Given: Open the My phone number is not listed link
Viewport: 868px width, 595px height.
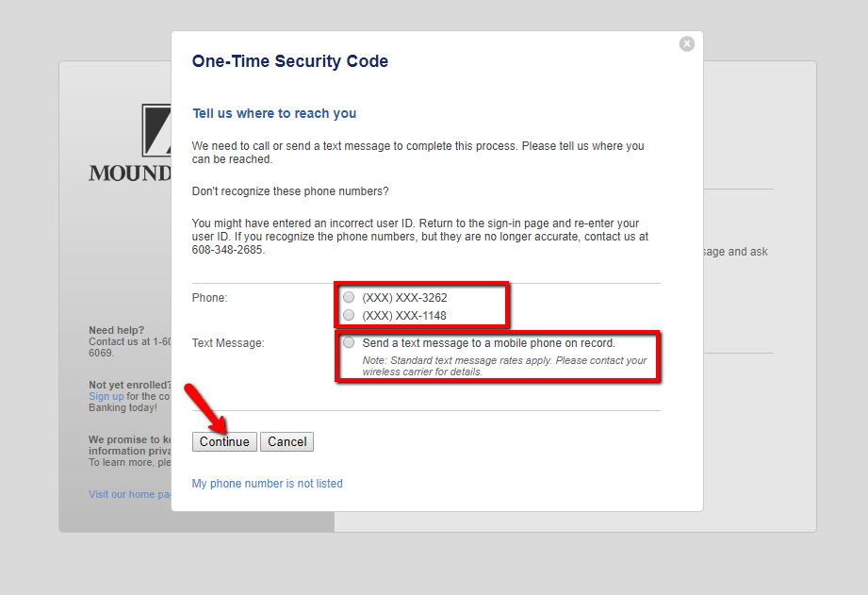Looking at the screenshot, I should tap(267, 482).
